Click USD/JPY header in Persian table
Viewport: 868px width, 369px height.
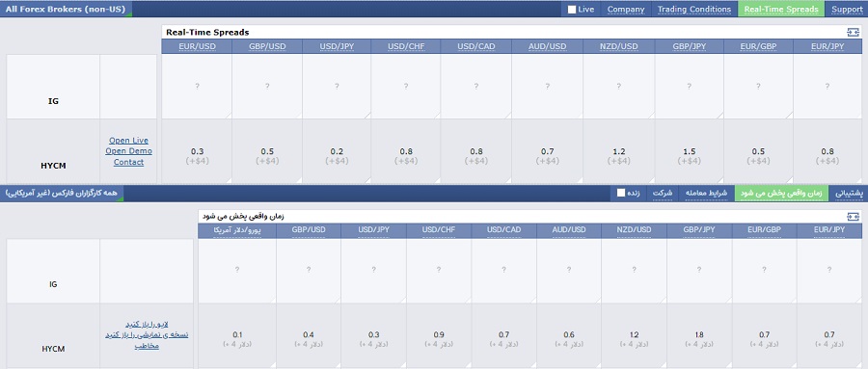click(x=373, y=230)
